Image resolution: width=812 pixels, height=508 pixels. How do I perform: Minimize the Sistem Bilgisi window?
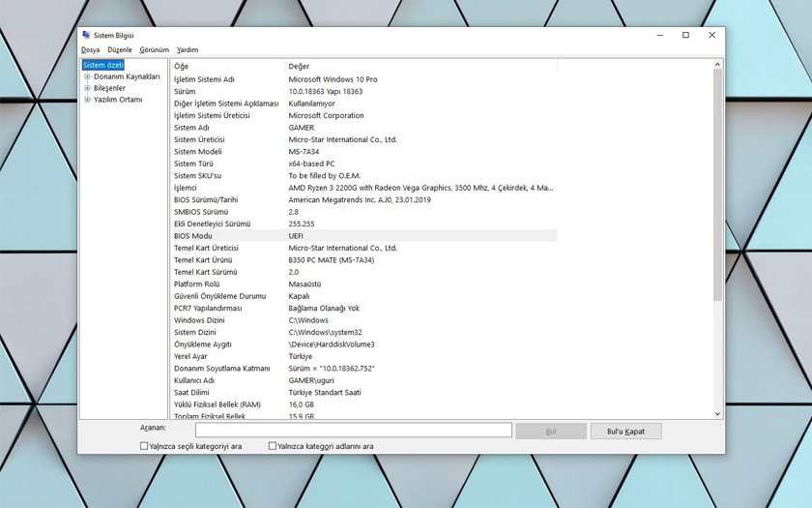coord(659,35)
